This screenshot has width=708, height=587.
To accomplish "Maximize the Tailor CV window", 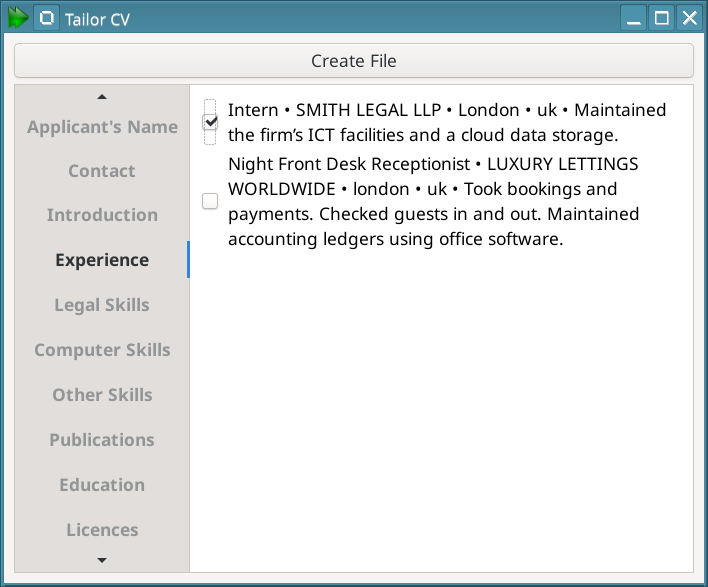I will [x=661, y=19].
